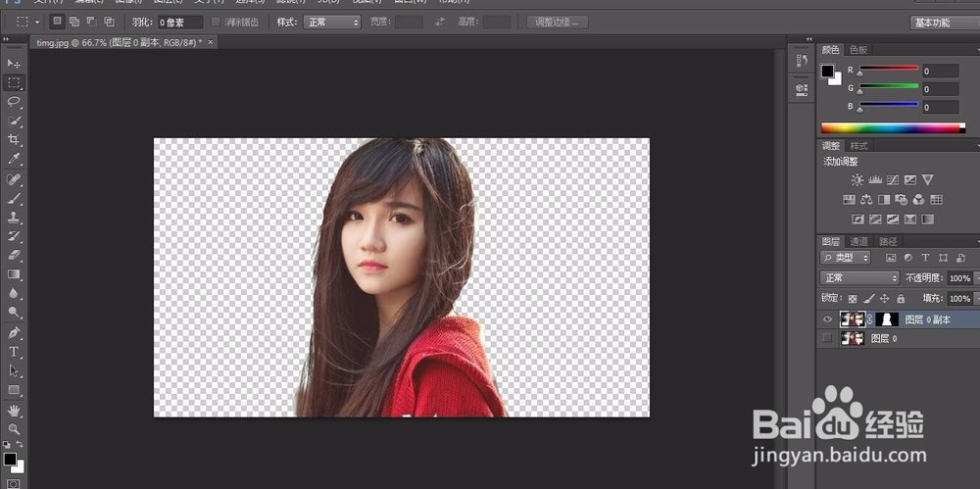
Task: Select the Crop tool
Action: (14, 139)
